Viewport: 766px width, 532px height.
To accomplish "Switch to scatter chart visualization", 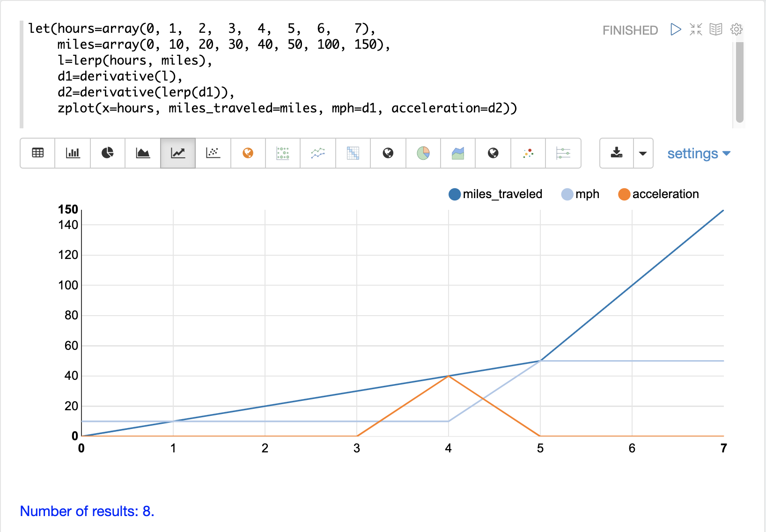I will pos(213,153).
